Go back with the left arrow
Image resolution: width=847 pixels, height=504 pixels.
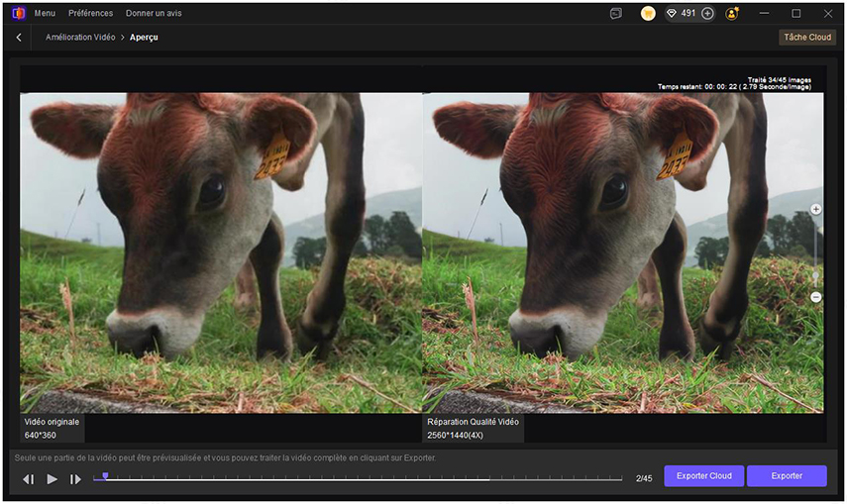19,38
